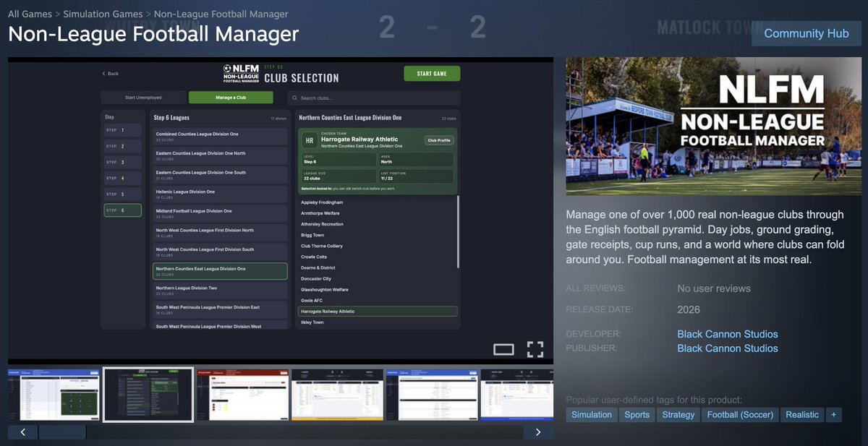Select Appleby Frodingham club
868x446 pixels.
(377, 202)
